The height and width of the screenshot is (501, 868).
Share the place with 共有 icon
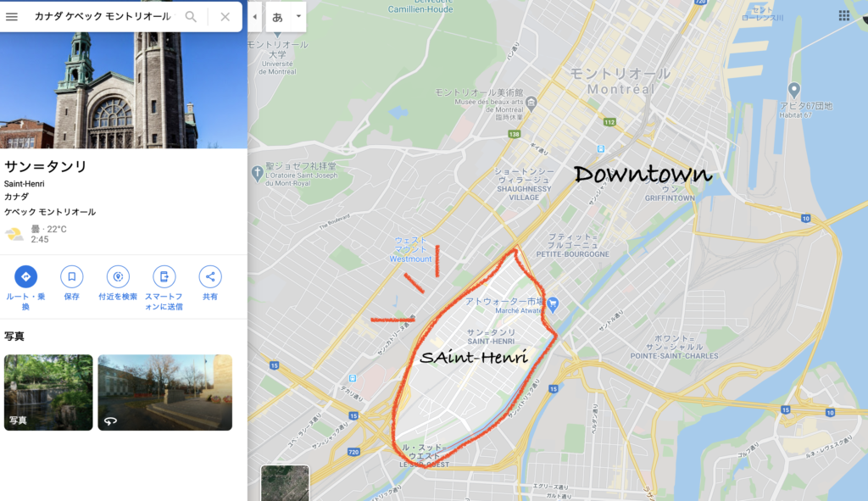(210, 277)
